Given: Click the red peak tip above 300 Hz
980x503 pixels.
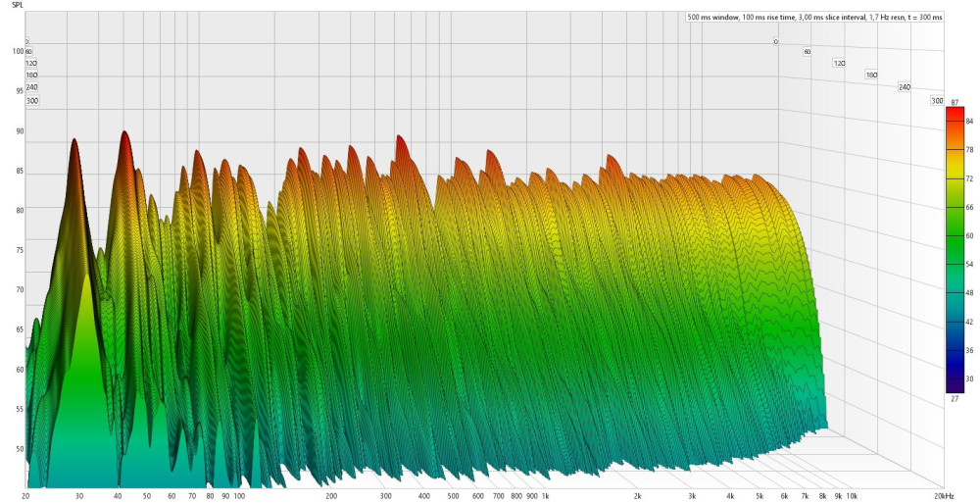Looking at the screenshot, I should pyautogui.click(x=400, y=140).
